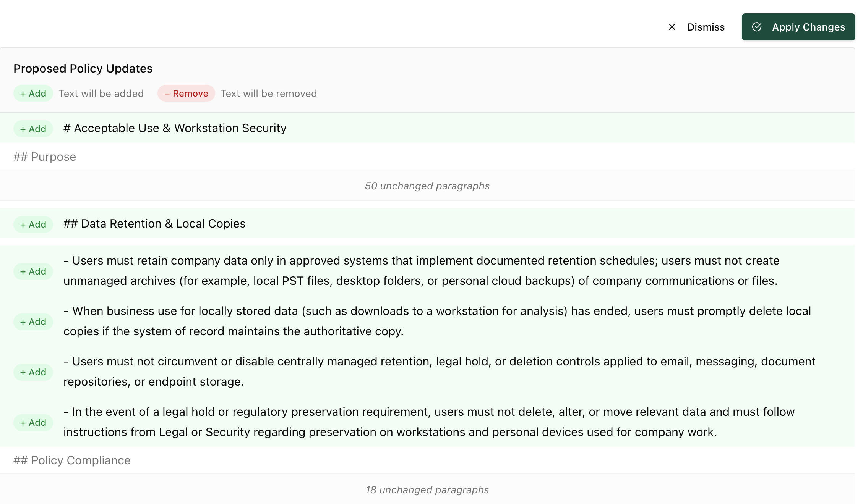Expand the 18 unchanged paragraphs section

(427, 490)
